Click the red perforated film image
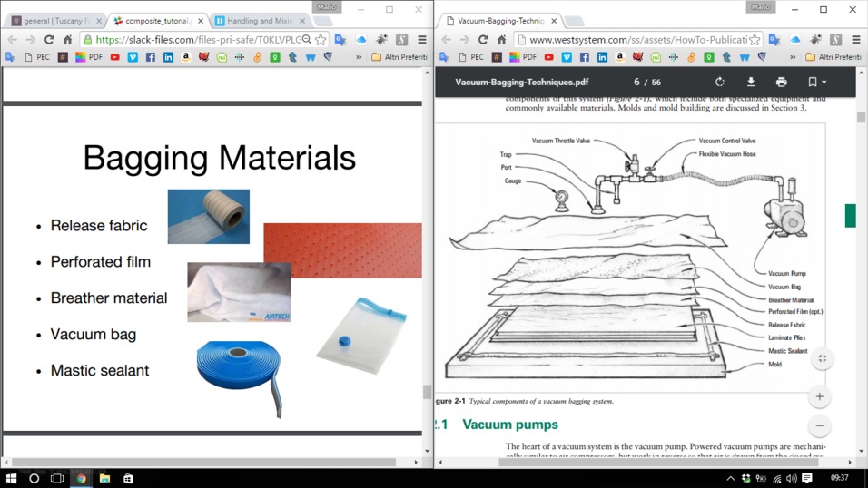The height and width of the screenshot is (488, 868). tap(342, 250)
